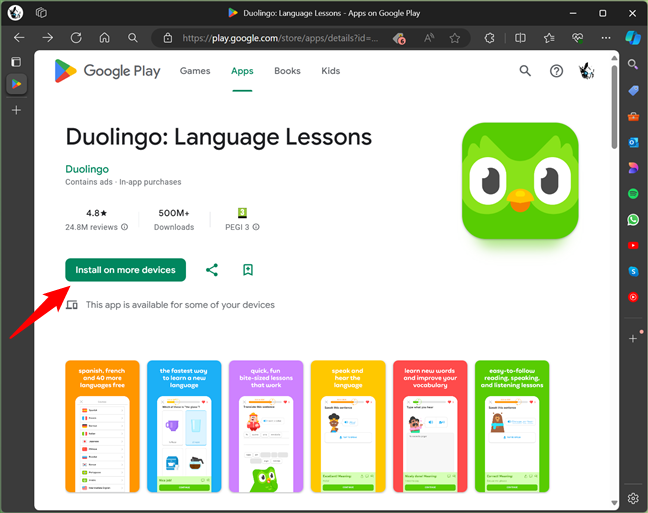Image resolution: width=648 pixels, height=513 pixels.
Task: Open the Extensions puzzle icon
Action: (x=489, y=38)
